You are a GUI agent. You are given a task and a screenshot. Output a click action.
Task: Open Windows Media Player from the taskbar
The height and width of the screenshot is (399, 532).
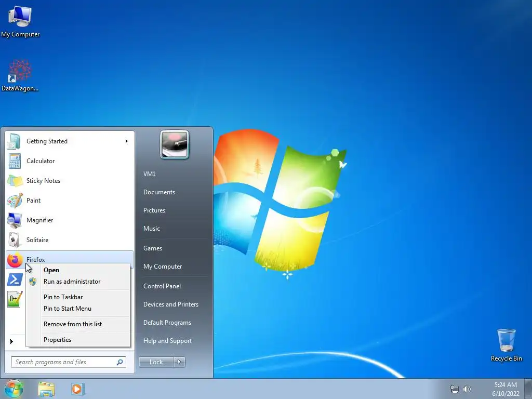77,389
